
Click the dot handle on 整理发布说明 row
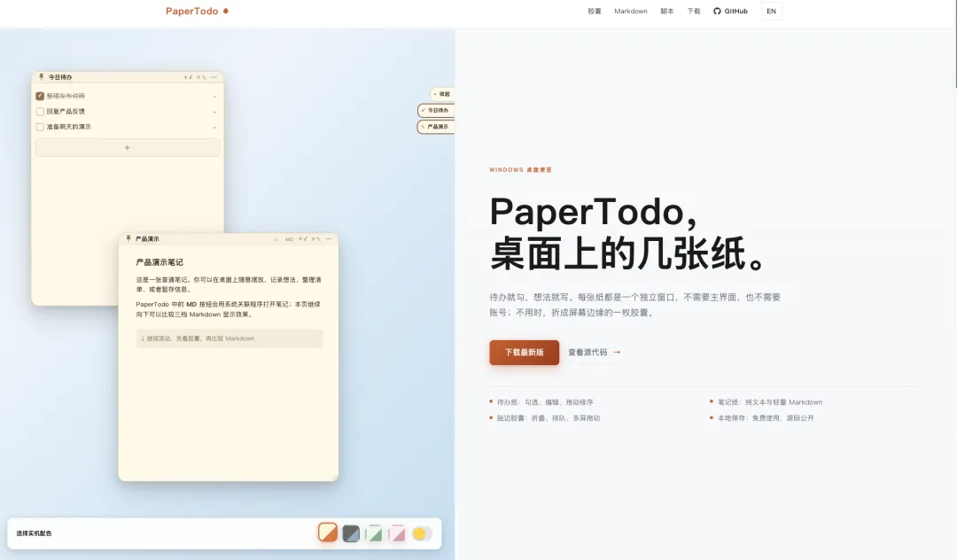pyautogui.click(x=214, y=97)
